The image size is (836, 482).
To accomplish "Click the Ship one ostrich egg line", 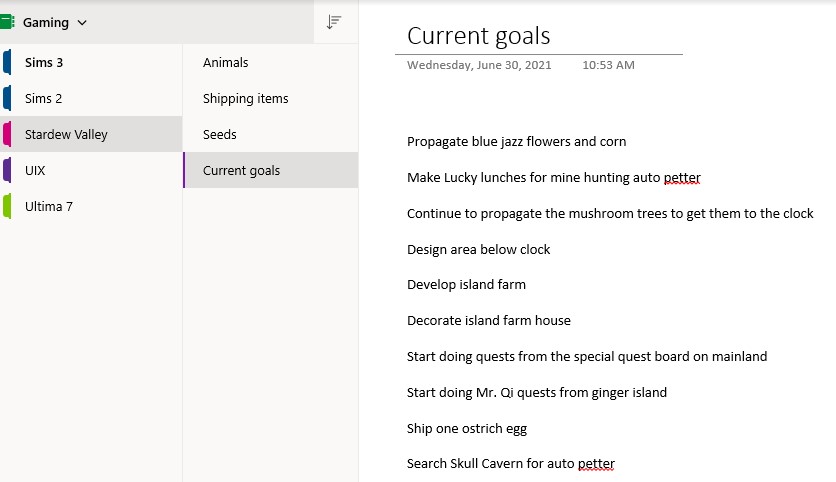I will pos(466,429).
